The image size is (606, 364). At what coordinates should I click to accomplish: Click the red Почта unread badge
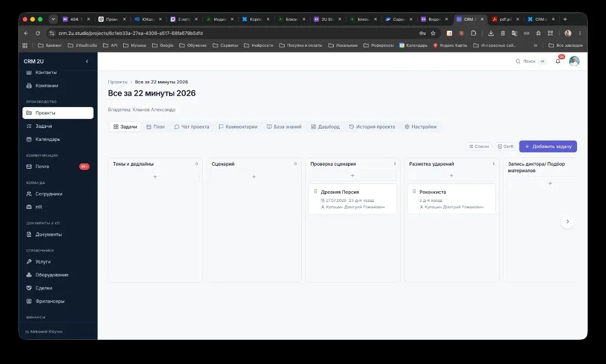click(84, 166)
